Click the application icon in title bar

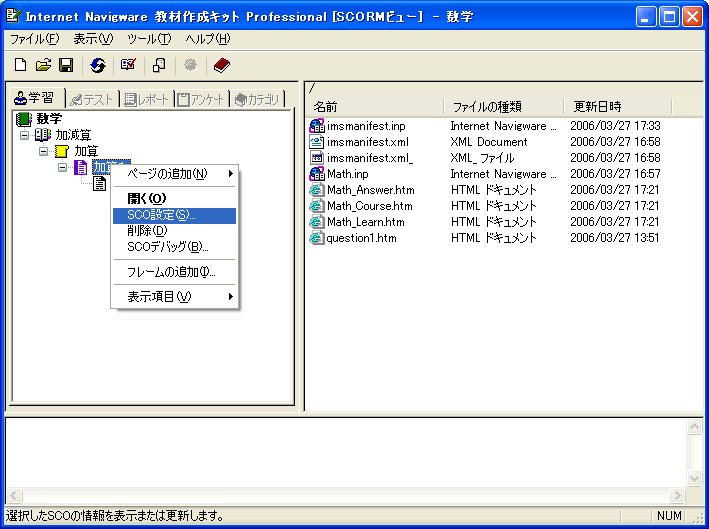coord(14,16)
